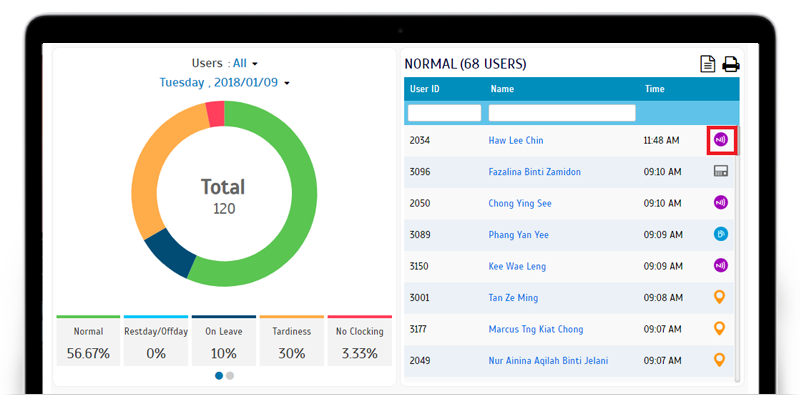Click NFC icon in Kee Wae Leng row
Viewport: 800px width, 395px height.
point(720,265)
